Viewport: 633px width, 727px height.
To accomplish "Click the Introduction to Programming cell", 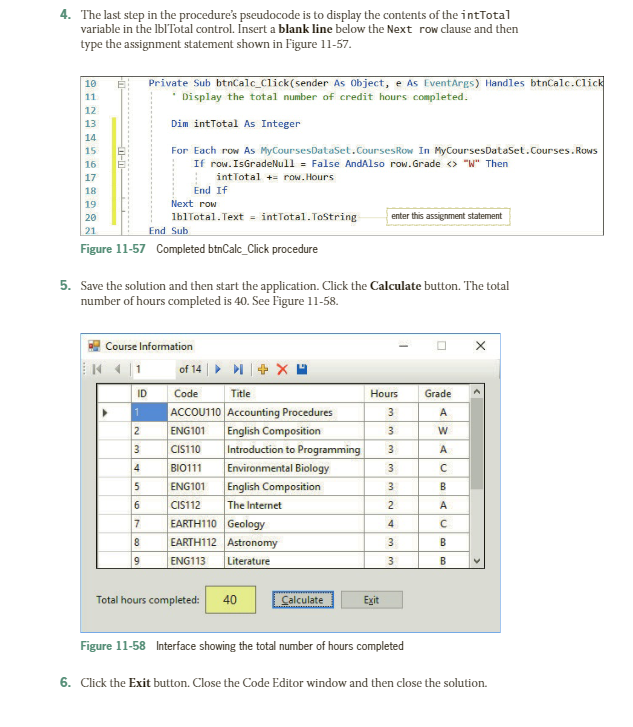I will [x=294, y=449].
